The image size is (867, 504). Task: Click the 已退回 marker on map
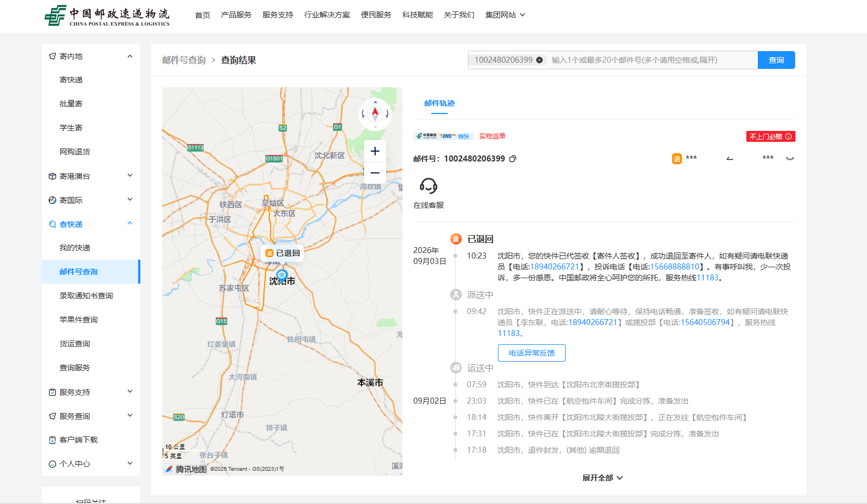point(282,253)
